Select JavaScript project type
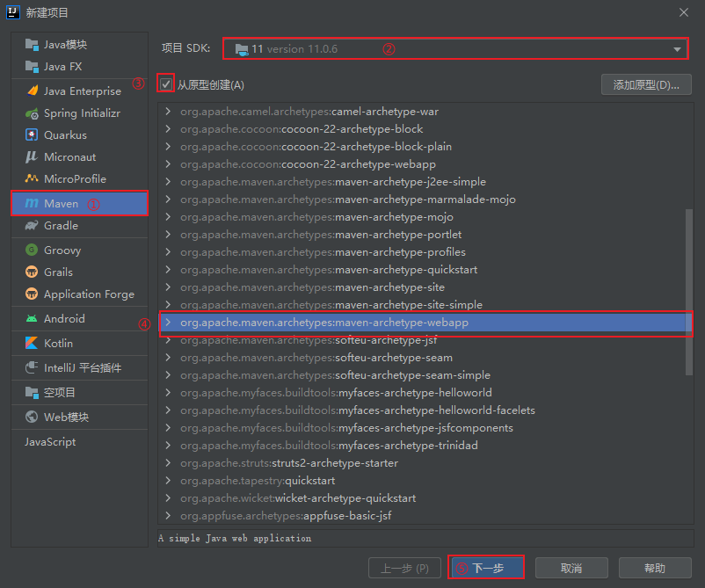Image resolution: width=705 pixels, height=588 pixels. tap(80, 442)
